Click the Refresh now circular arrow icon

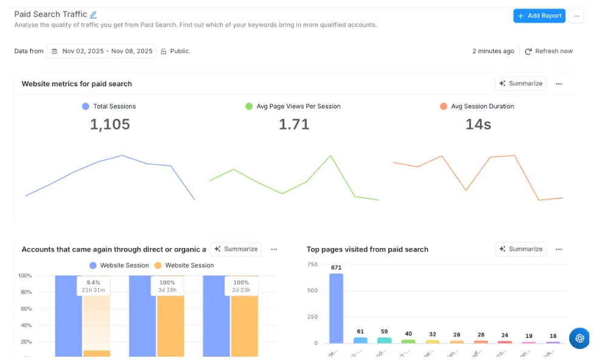pos(528,51)
